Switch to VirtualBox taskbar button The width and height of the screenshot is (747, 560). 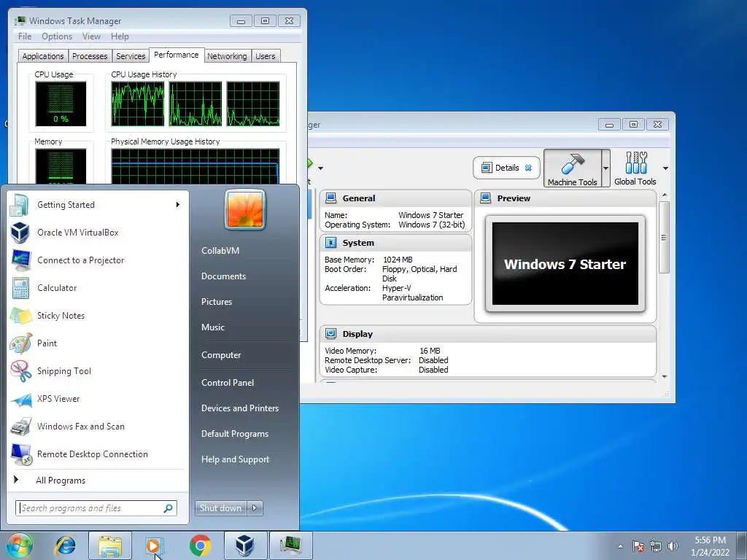(245, 545)
